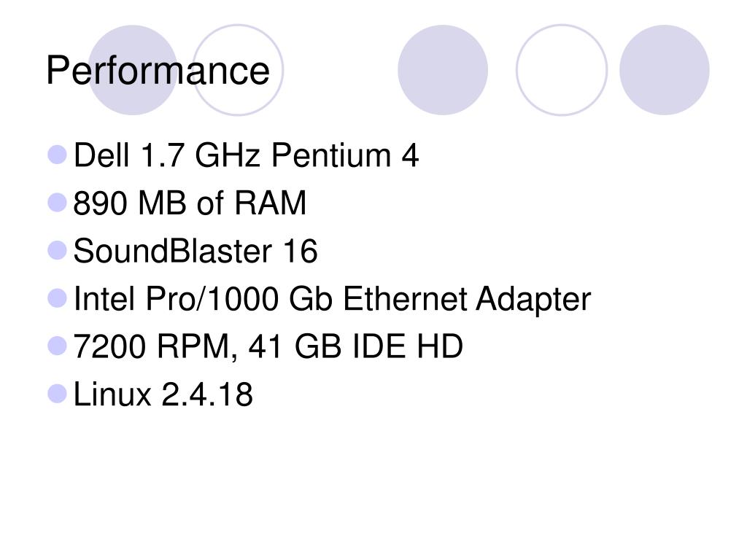The height and width of the screenshot is (560, 747).
Task: Click bullet before SoundBlaster 16
Action: (x=57, y=251)
